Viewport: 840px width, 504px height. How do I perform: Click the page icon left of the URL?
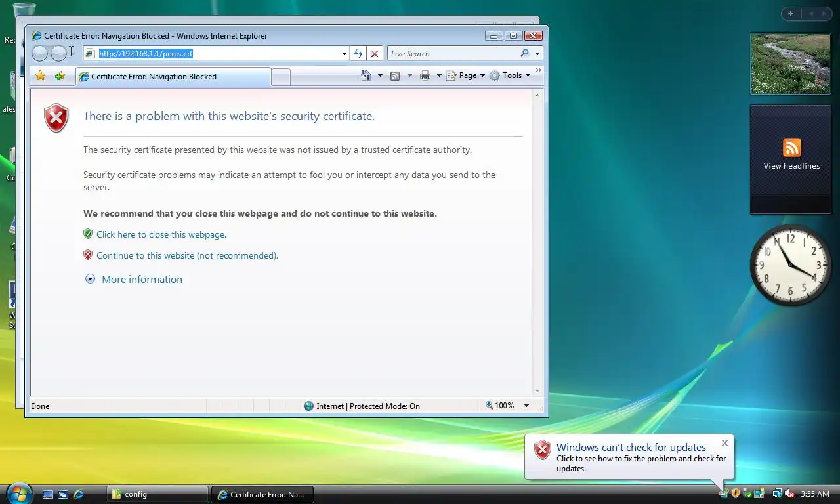[91, 54]
